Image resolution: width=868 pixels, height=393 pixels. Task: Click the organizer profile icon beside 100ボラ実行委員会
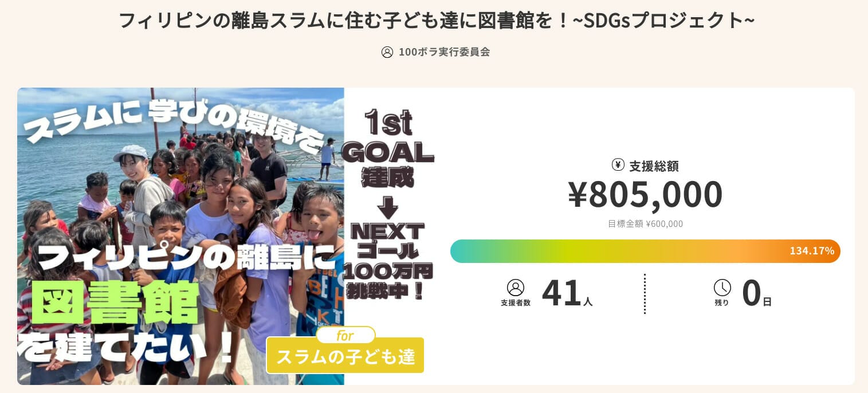click(387, 52)
